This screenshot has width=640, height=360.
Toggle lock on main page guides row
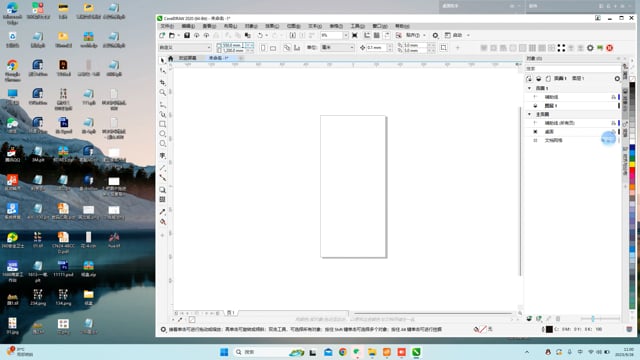point(613,123)
